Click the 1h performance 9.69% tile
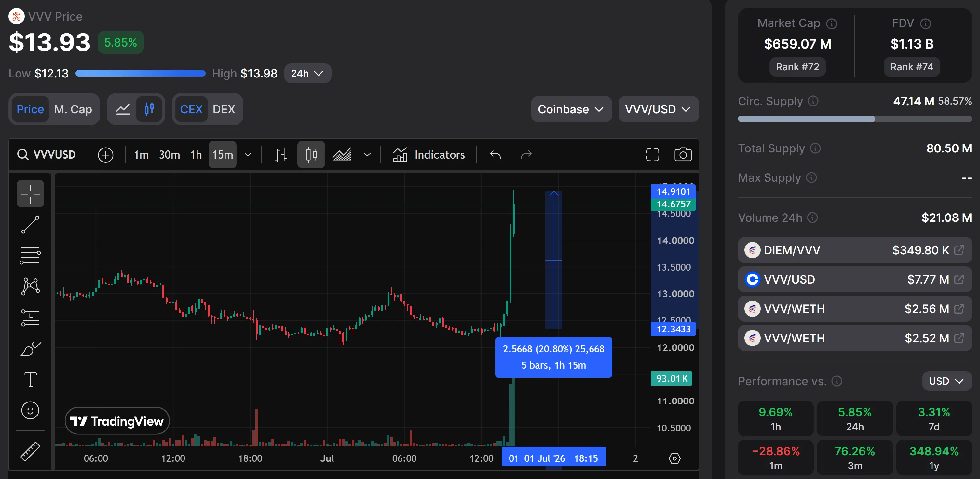 click(775, 418)
